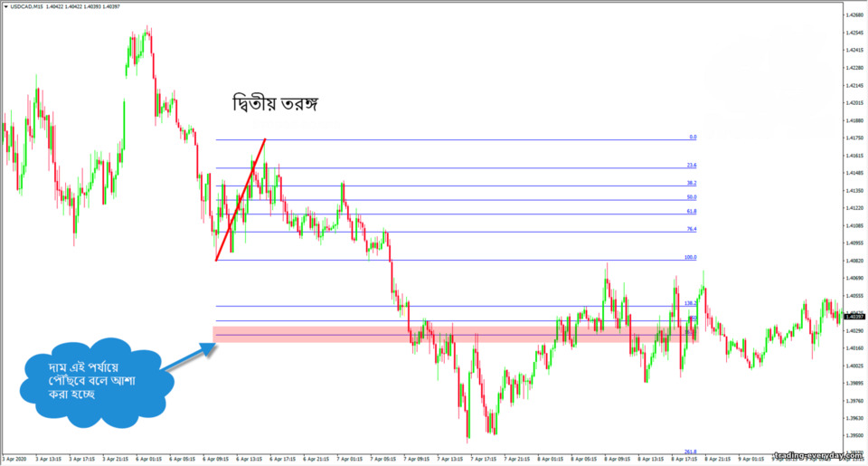Click the 1.42280 price axis label
868x466 pixels.
tap(854, 68)
